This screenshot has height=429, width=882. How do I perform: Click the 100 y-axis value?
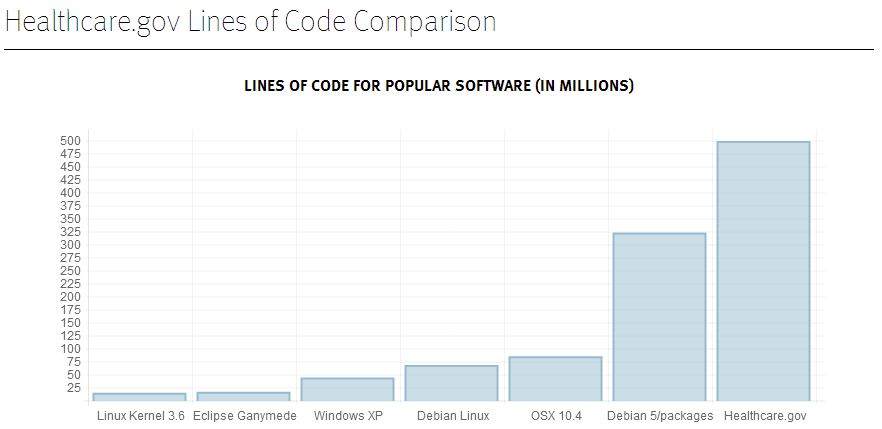71,349
